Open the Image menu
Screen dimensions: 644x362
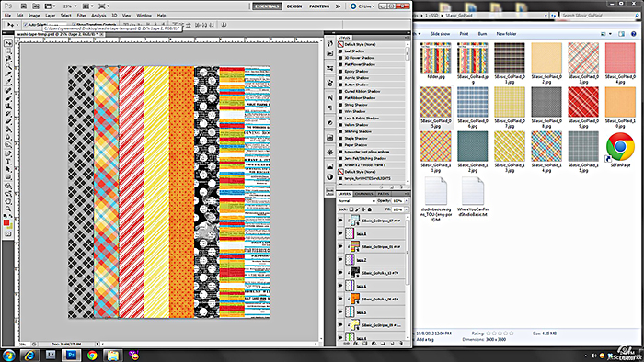click(34, 16)
